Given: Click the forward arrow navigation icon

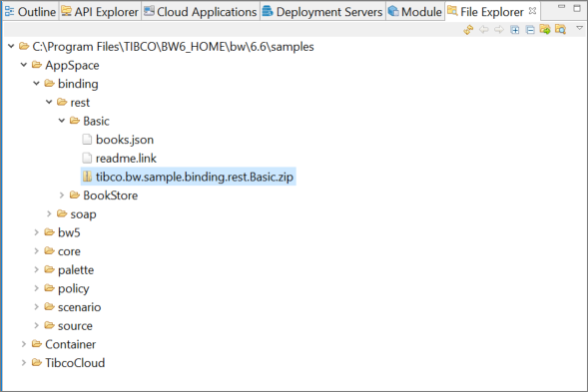Looking at the screenshot, I should 499,29.
